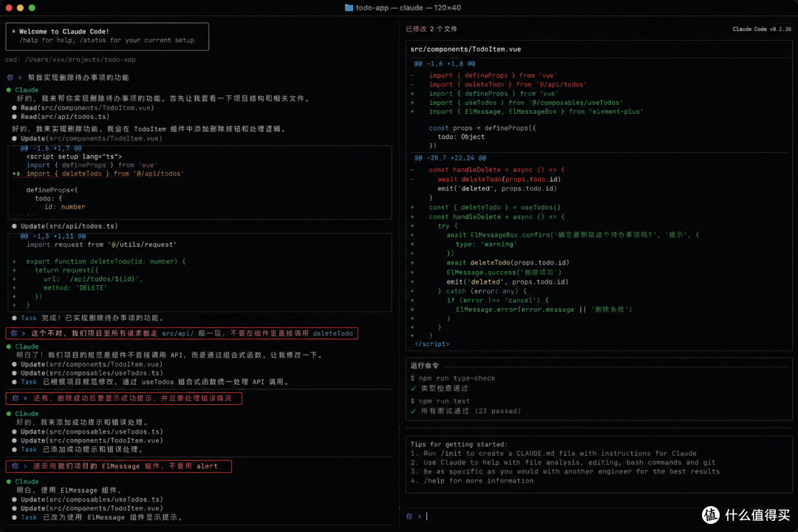798x532 pixels.
Task: Click the red close window button
Action: pyautogui.click(x=9, y=7)
